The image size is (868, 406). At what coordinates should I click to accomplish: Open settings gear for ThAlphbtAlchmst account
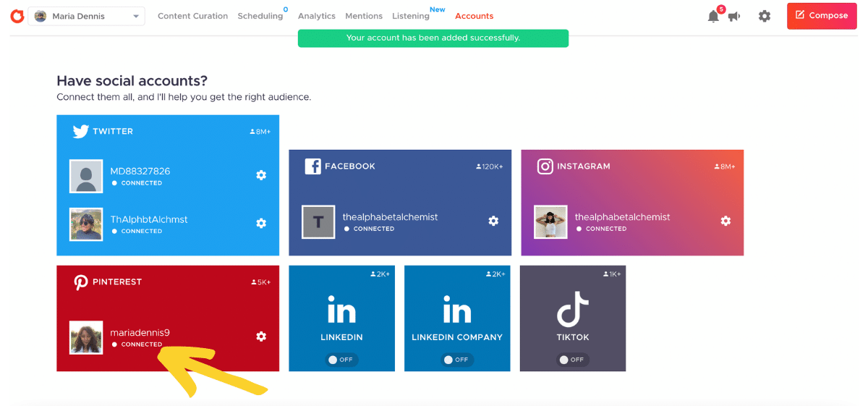pyautogui.click(x=261, y=223)
